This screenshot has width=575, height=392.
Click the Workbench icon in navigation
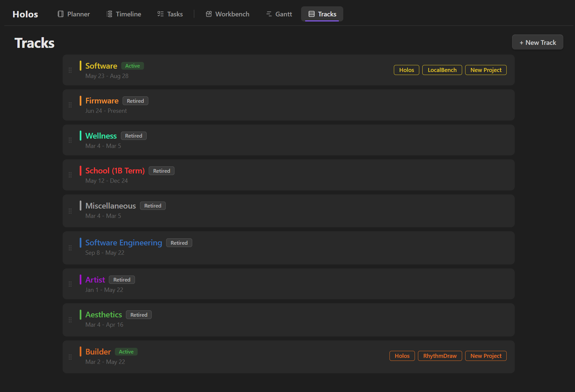point(209,14)
